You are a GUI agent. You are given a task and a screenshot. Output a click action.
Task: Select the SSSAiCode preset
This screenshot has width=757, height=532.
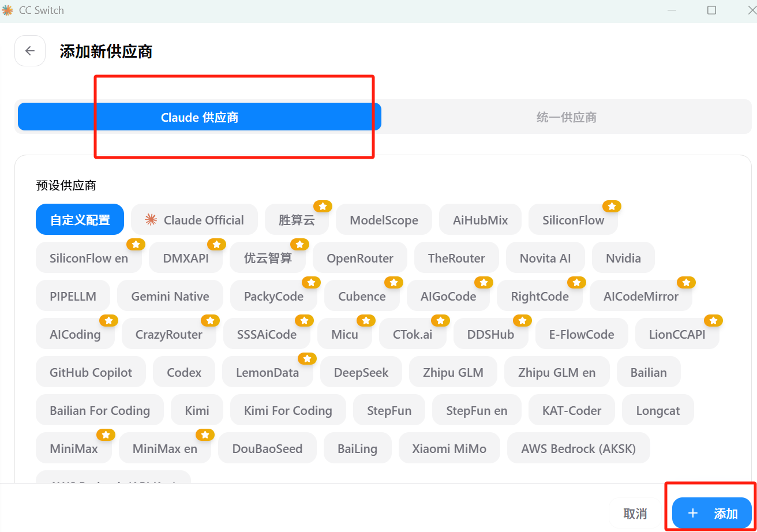(x=267, y=334)
